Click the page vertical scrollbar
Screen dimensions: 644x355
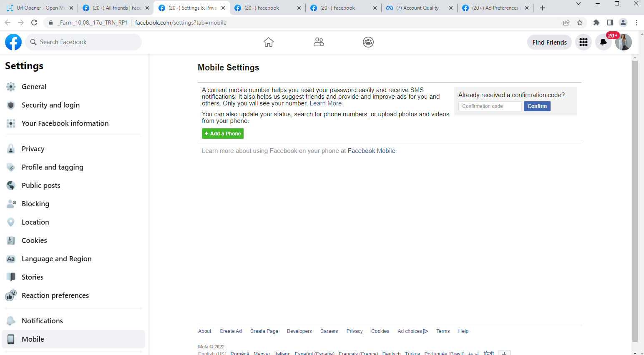(635, 201)
